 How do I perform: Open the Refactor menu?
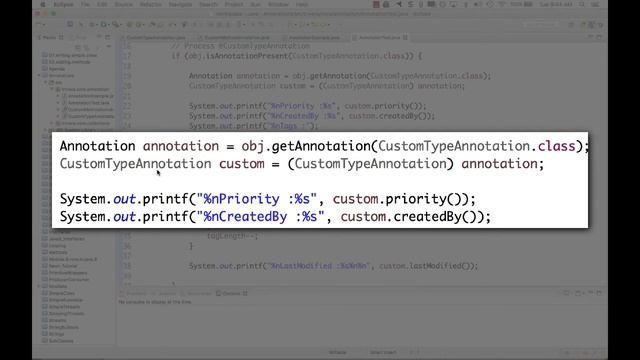[x=151, y=4]
